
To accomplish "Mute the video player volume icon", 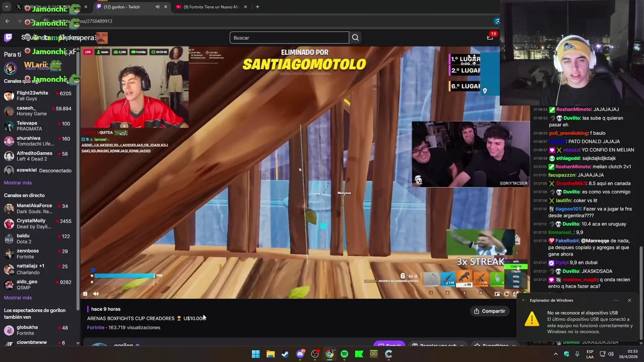I will [x=96, y=294].
